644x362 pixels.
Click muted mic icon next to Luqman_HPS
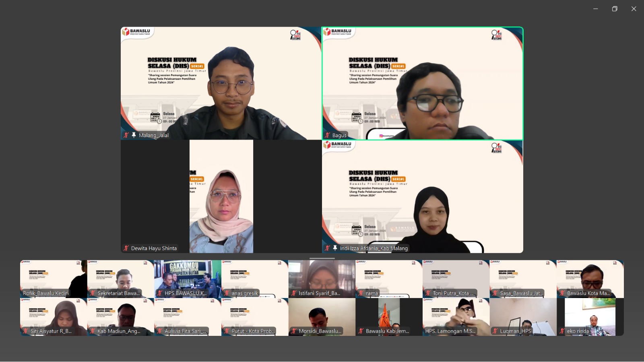click(495, 331)
